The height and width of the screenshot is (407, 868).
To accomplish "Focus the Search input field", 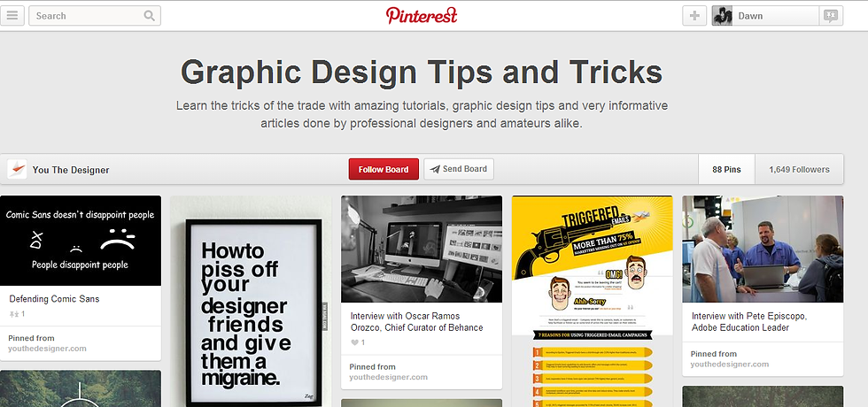I will pyautogui.click(x=95, y=16).
